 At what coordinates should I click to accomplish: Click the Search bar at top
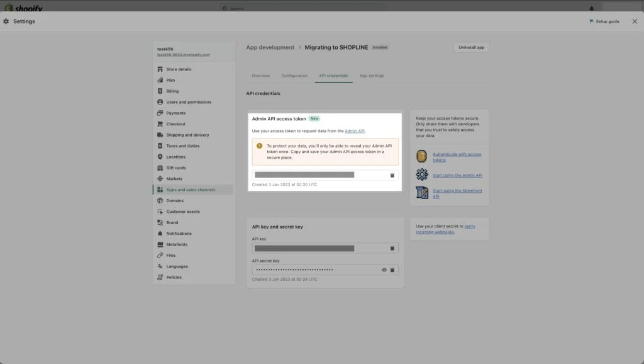(x=302, y=8)
